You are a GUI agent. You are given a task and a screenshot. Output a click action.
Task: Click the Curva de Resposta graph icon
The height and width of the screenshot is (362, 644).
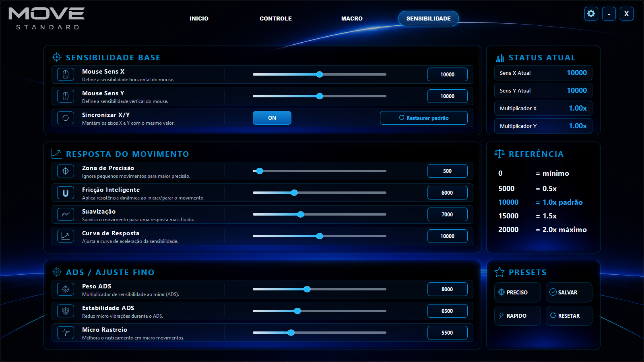(66, 236)
